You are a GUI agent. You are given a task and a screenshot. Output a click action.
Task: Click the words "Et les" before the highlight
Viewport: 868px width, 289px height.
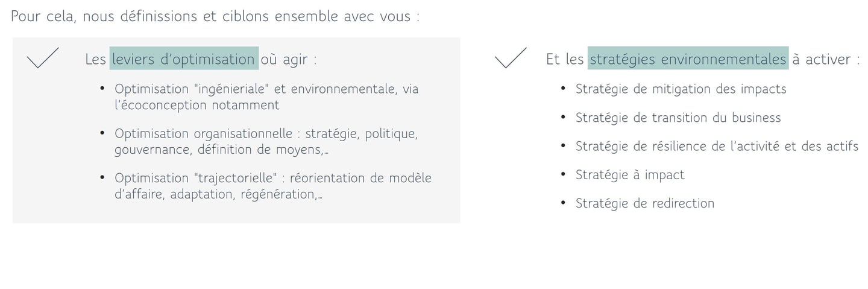[x=565, y=59]
